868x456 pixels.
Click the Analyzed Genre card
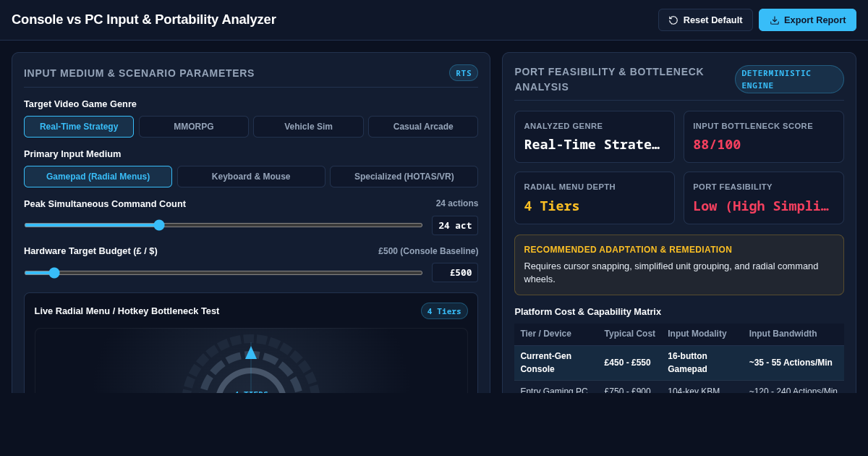[x=595, y=137]
